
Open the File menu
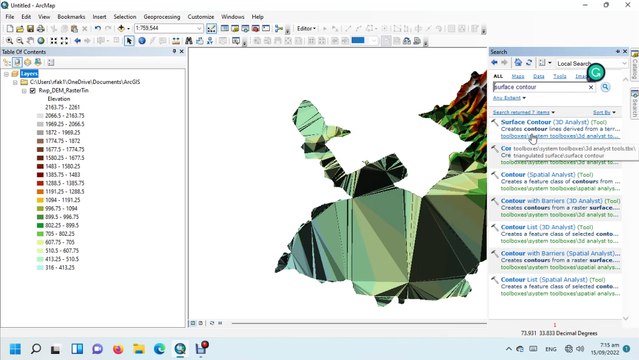(x=10, y=17)
